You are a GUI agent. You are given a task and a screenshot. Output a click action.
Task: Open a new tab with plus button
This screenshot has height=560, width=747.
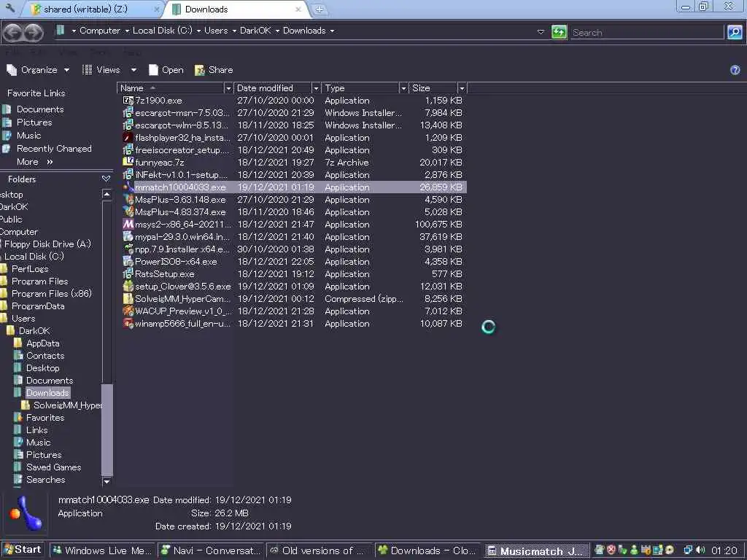click(320, 9)
